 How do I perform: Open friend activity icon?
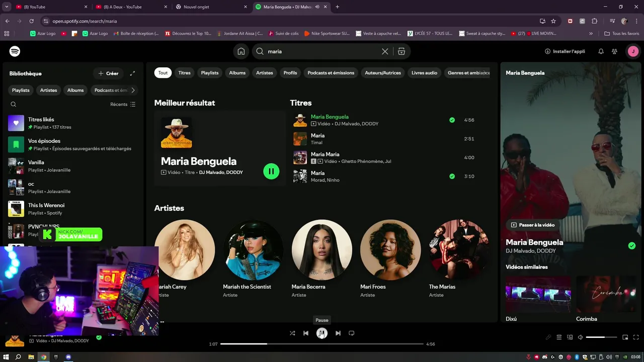click(614, 51)
